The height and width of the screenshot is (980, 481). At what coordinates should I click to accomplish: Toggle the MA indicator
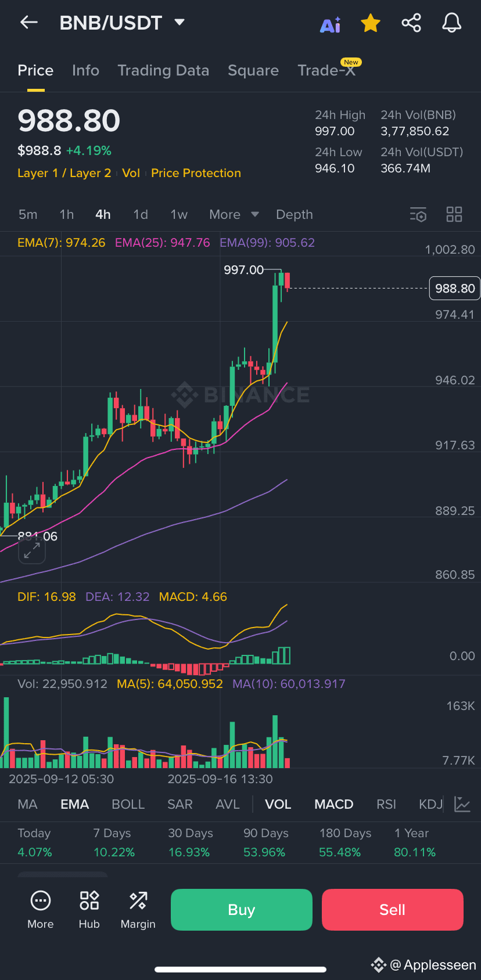click(x=27, y=804)
